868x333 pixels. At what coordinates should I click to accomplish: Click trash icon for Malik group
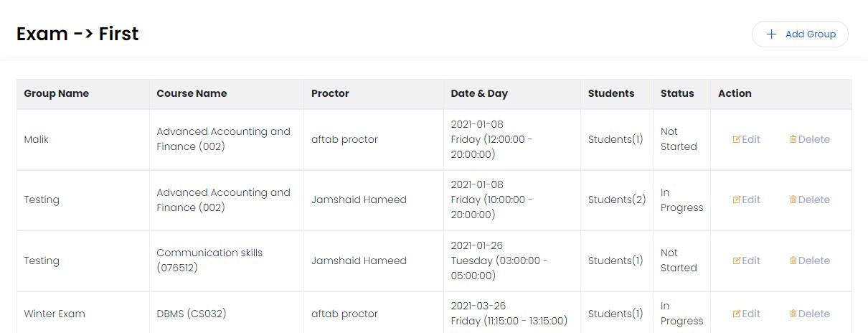tap(793, 140)
